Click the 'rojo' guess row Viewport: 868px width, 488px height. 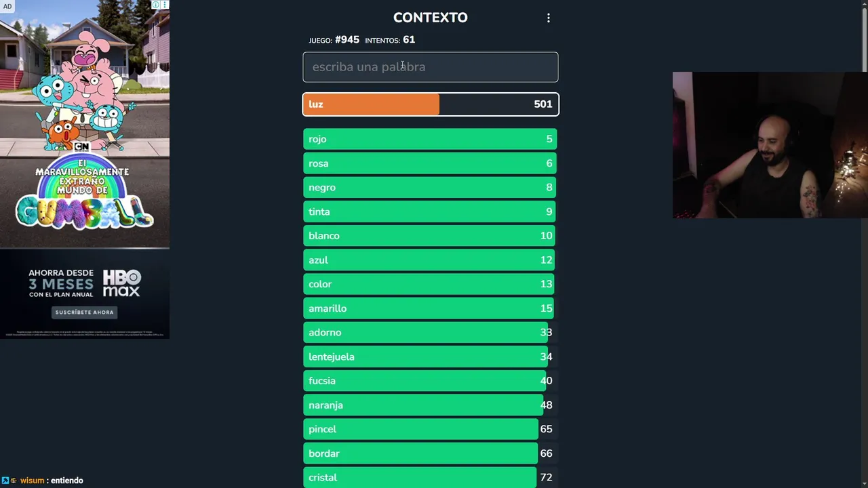[x=430, y=139]
